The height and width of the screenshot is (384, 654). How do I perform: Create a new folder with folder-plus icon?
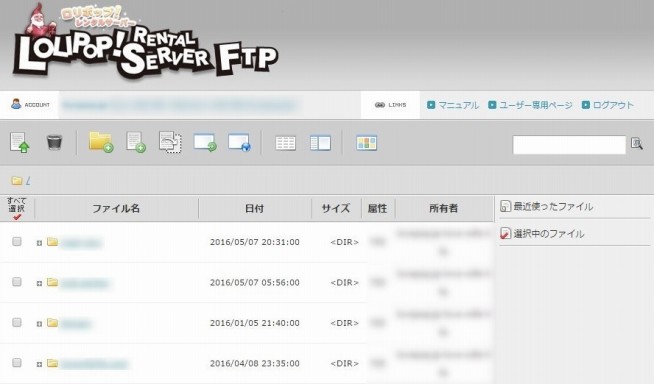(101, 142)
